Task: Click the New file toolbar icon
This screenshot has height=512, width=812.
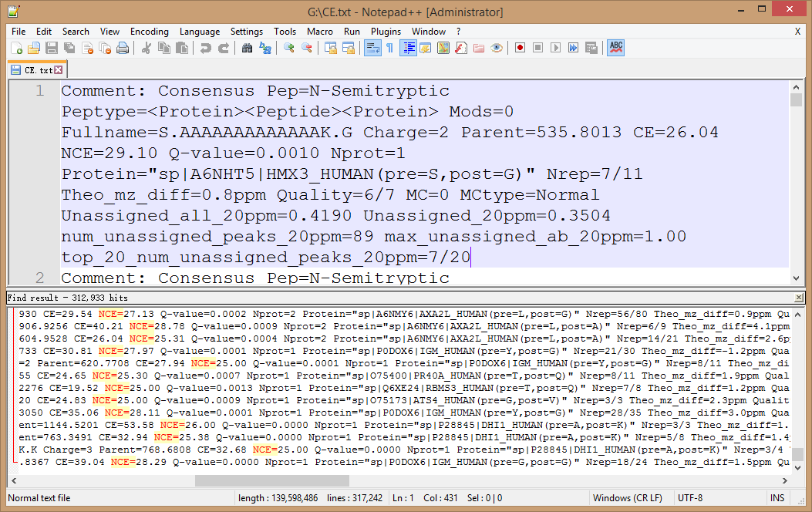Action: [x=16, y=48]
